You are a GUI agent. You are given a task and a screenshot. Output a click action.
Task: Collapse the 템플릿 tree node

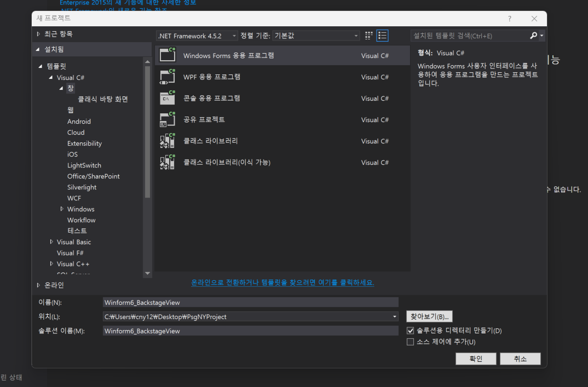point(41,66)
